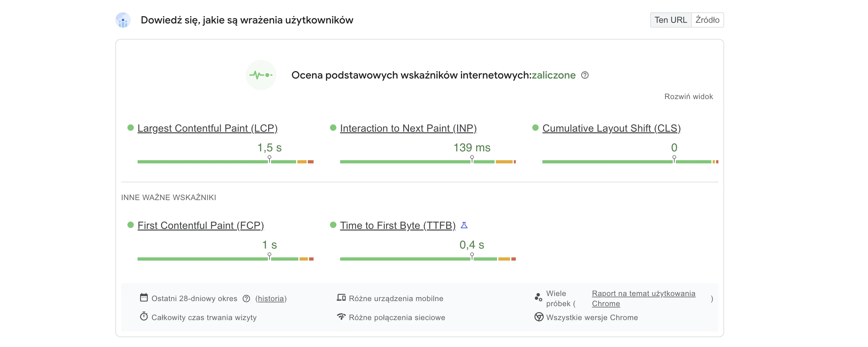This screenshot has height=347, width=868.
Task: Click the '1 s' FCP value
Action: click(269, 245)
